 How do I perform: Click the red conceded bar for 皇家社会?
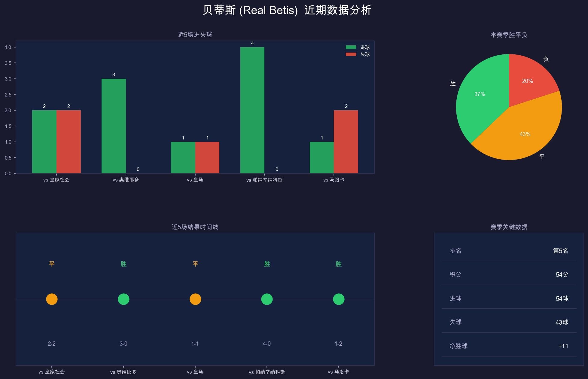pyautogui.click(x=69, y=142)
